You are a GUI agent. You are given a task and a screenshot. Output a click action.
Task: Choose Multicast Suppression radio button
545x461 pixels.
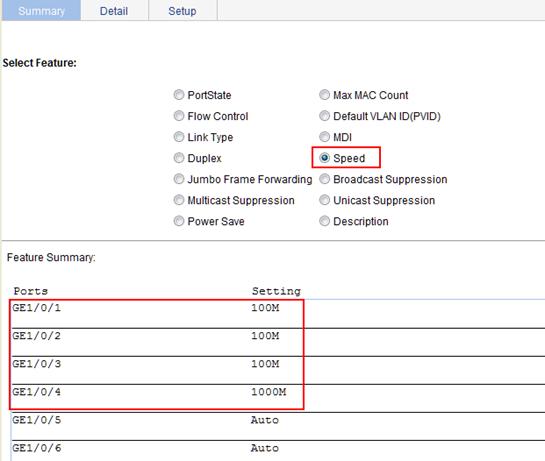(179, 200)
